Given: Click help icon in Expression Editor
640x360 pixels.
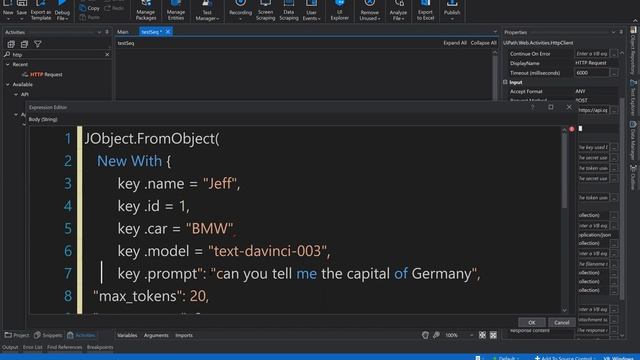Looking at the screenshot, I should [532, 107].
